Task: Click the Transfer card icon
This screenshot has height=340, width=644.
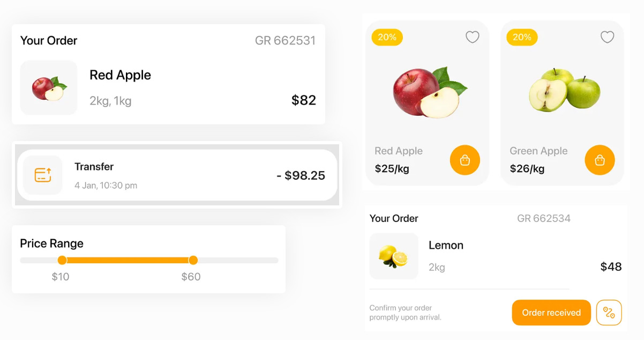Action: (43, 175)
